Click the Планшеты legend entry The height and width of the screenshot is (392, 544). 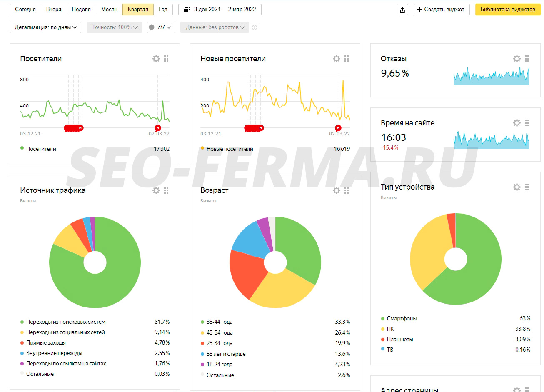[x=397, y=340]
